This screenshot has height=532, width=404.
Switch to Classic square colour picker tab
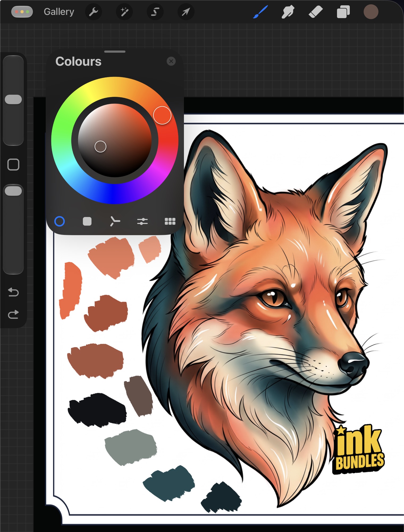tap(87, 221)
